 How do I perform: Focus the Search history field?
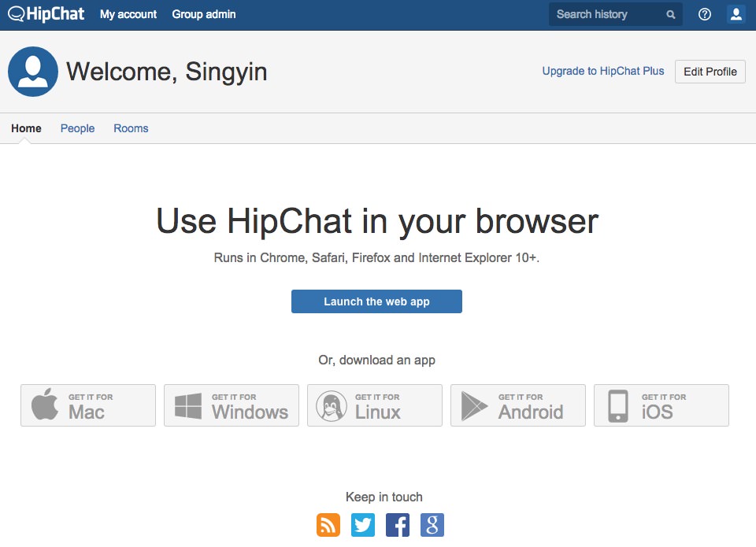point(615,14)
